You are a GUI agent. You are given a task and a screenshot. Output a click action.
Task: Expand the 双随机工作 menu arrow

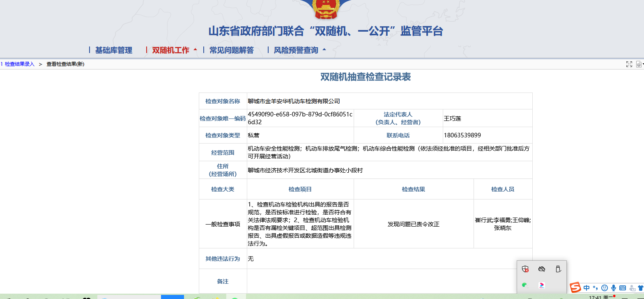tap(195, 50)
